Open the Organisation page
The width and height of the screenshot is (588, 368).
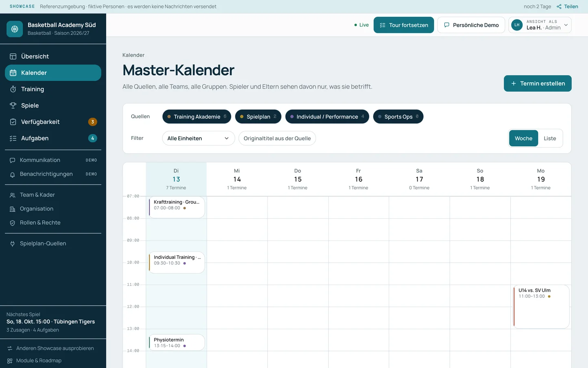tap(53, 209)
